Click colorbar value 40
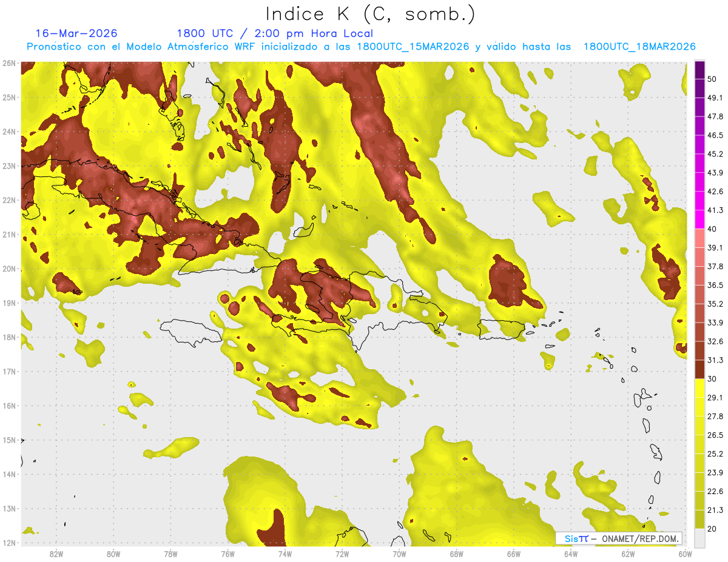This screenshot has height=562, width=728. 712,229
